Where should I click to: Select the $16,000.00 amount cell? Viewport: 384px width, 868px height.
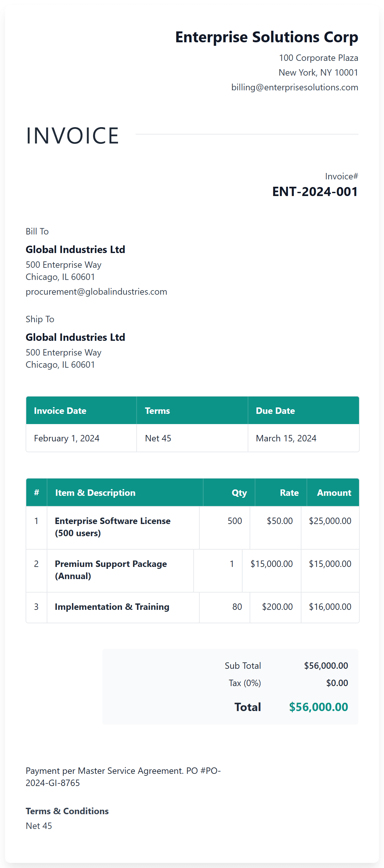click(330, 607)
